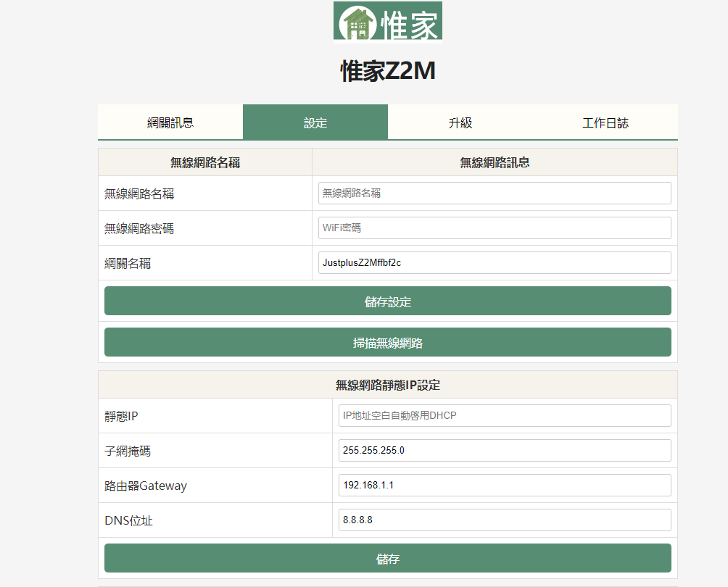728x587 pixels.
Task: Click the 無線網路靜態IP設定 section header
Action: coord(388,385)
